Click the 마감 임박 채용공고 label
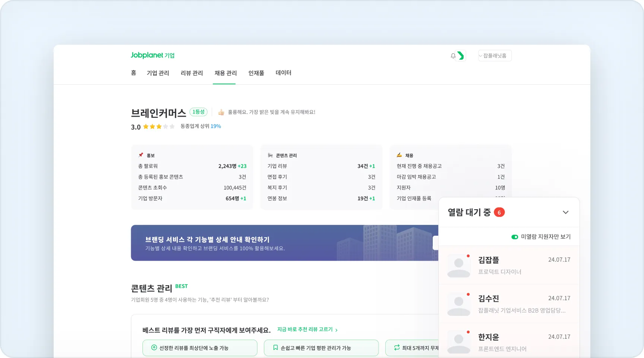This screenshot has height=358, width=644. coord(416,177)
